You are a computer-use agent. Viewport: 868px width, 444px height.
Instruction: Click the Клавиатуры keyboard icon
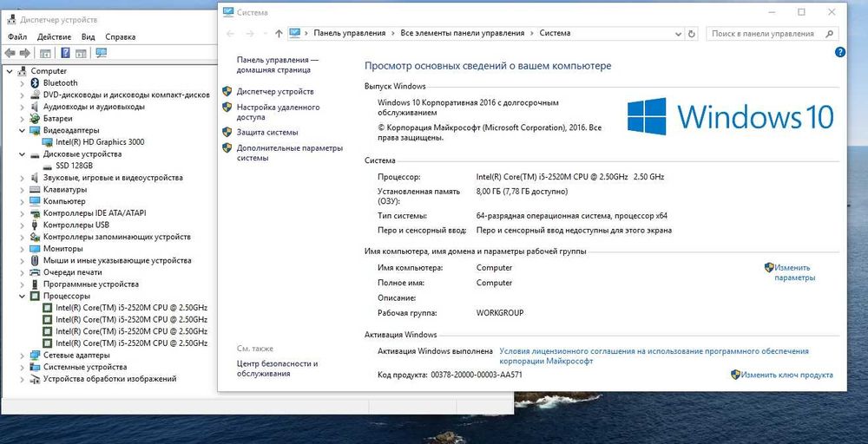click(35, 190)
